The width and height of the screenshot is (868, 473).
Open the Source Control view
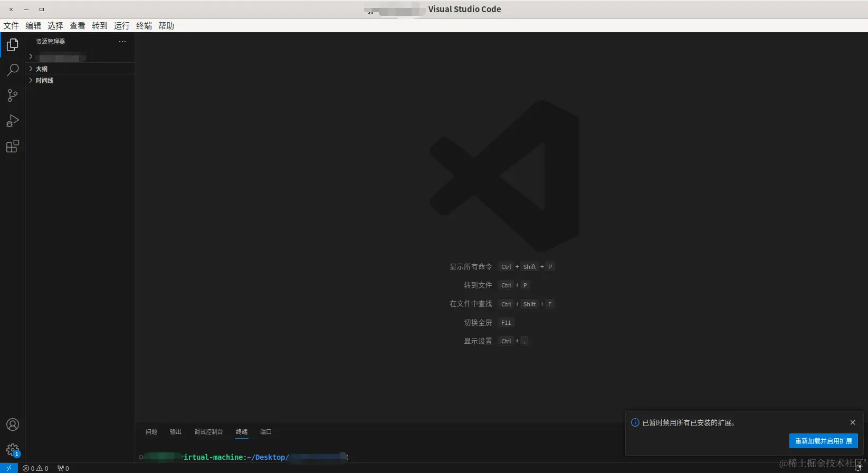pyautogui.click(x=13, y=95)
